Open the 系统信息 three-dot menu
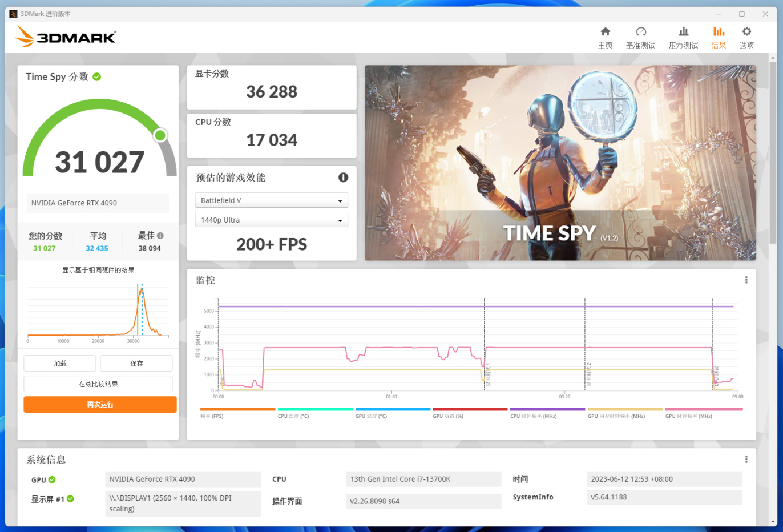This screenshot has width=783, height=532. coord(746,460)
